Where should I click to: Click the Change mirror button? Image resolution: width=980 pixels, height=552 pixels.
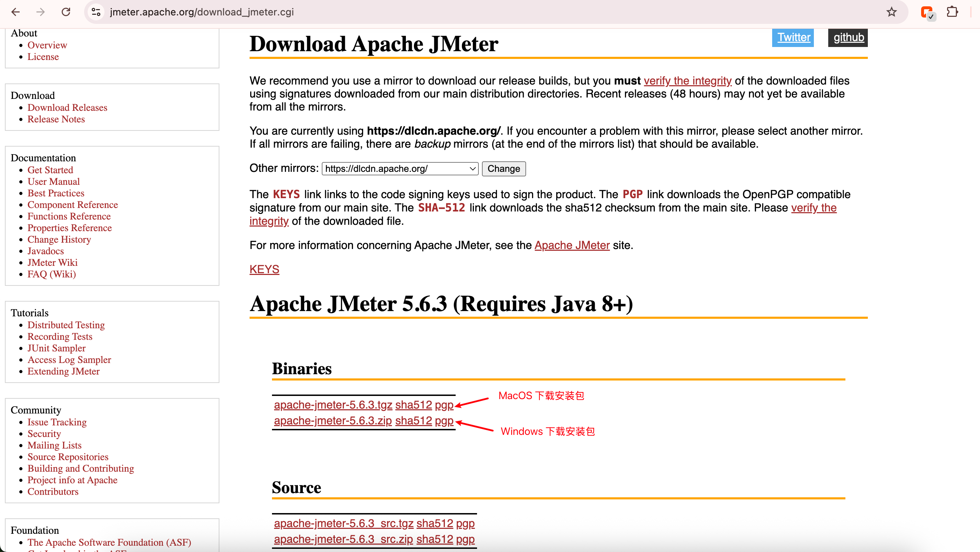504,169
